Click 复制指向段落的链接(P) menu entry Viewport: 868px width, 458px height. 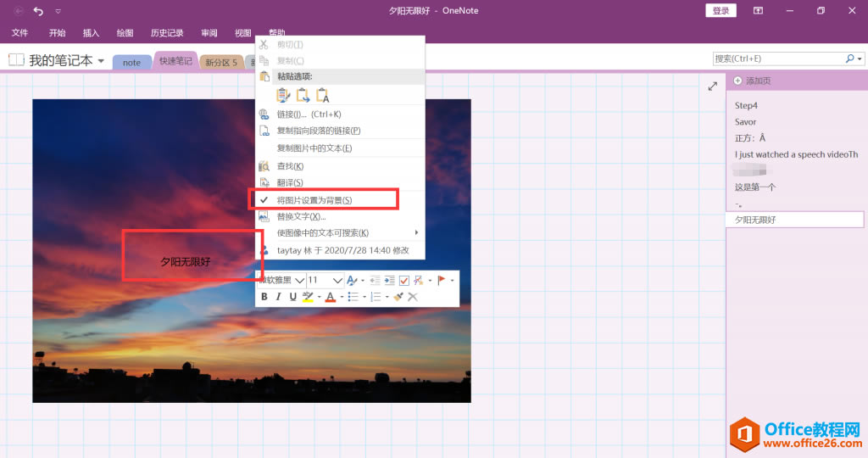tap(340, 130)
